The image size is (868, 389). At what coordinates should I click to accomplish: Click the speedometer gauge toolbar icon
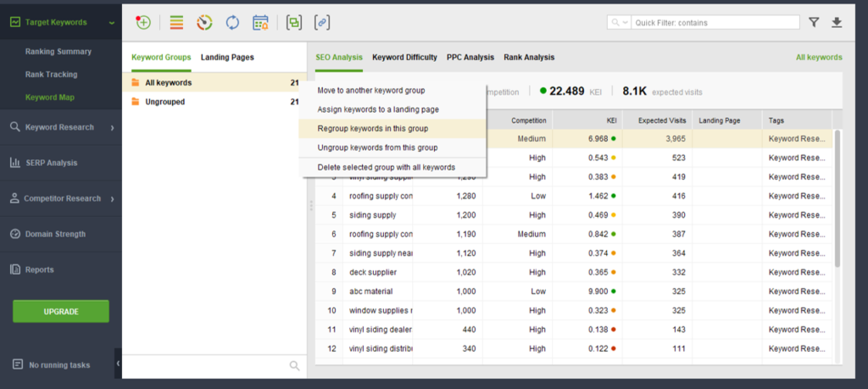click(204, 22)
